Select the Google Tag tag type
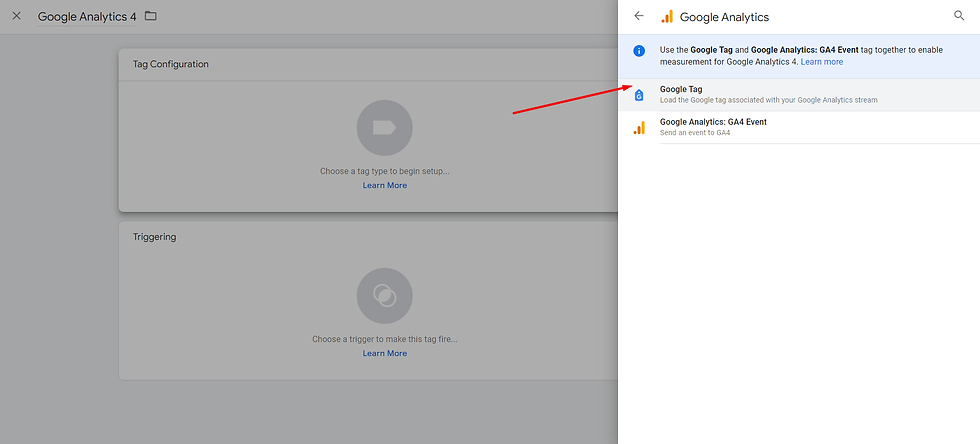This screenshot has height=444, width=980. pos(799,94)
